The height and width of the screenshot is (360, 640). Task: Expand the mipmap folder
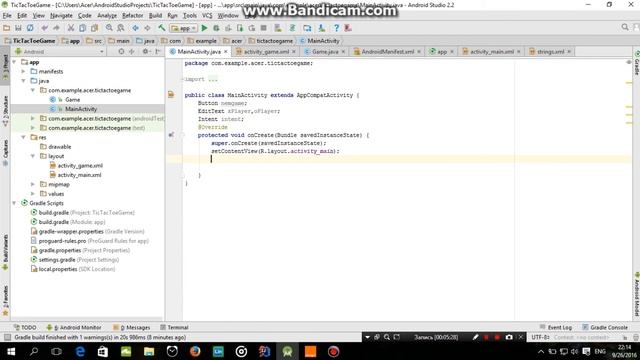33,184
